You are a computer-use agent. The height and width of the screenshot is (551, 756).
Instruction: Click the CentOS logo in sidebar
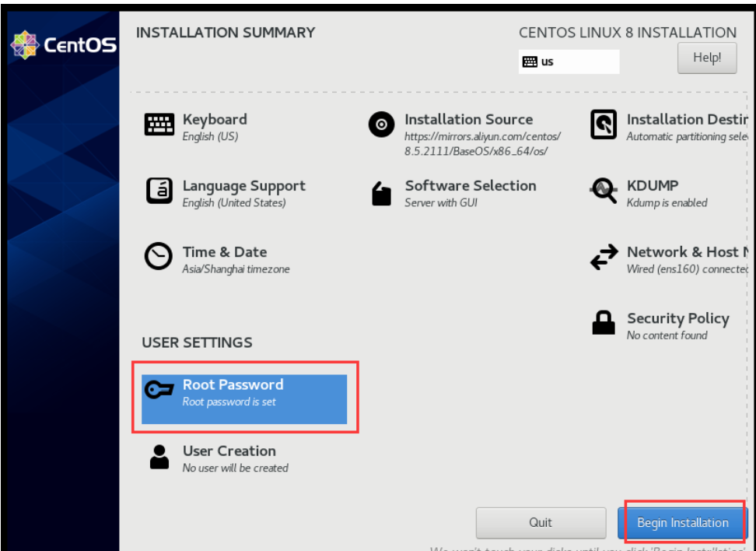(64, 45)
